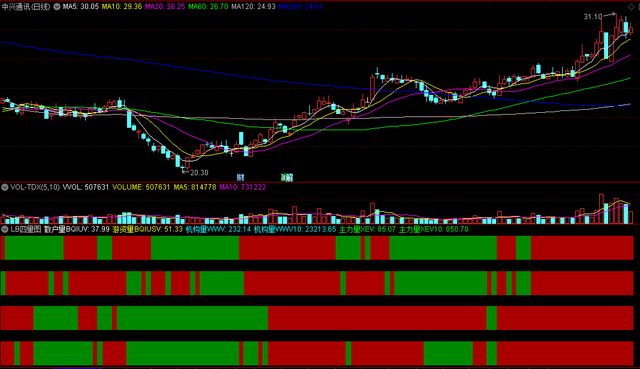This screenshot has width=640, height=369.
Task: Click the green marker beside 解
Action: (x=283, y=177)
